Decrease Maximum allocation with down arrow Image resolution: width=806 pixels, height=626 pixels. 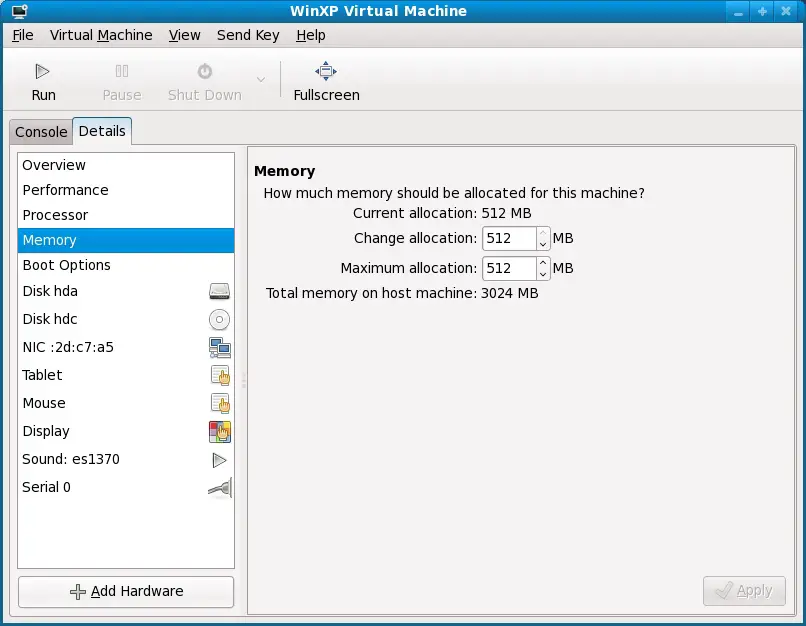point(543,274)
